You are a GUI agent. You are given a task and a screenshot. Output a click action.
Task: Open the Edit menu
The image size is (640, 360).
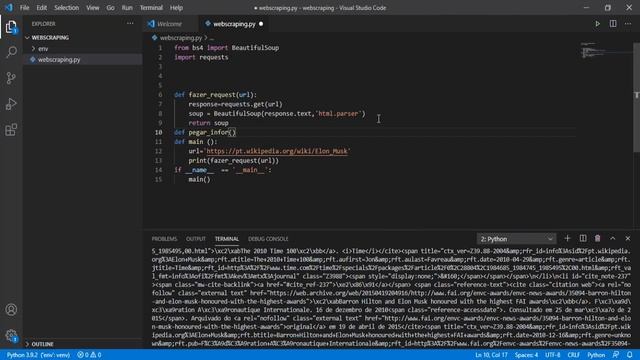42,8
